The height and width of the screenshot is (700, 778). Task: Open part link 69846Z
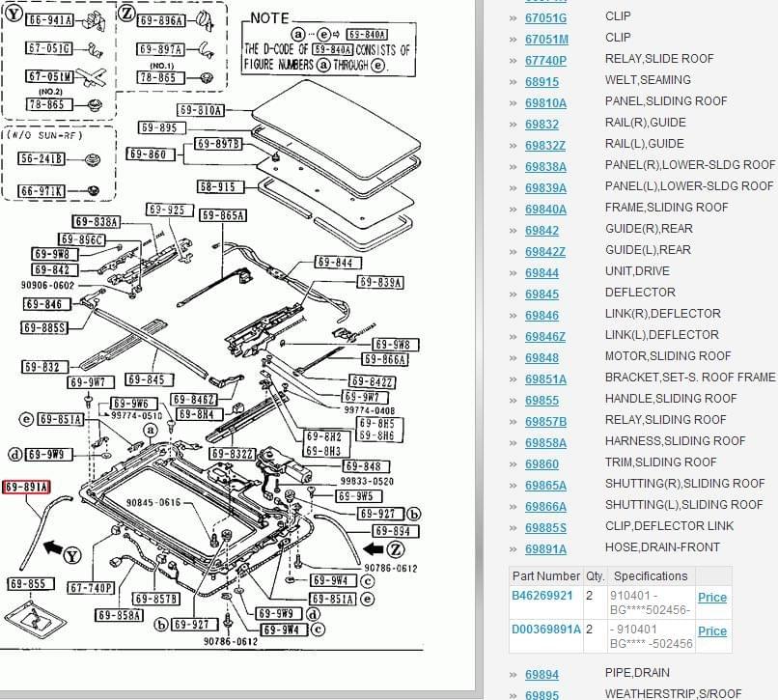(x=544, y=337)
